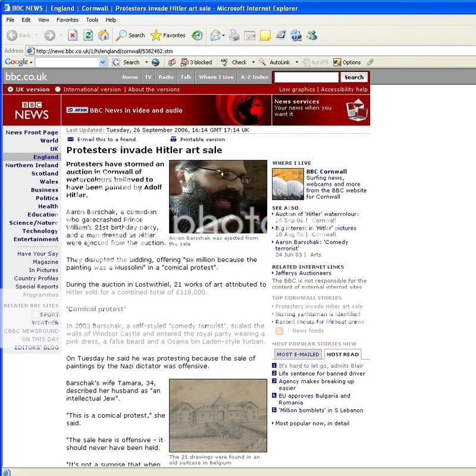Click the OPEN video and audio badge

(77, 110)
